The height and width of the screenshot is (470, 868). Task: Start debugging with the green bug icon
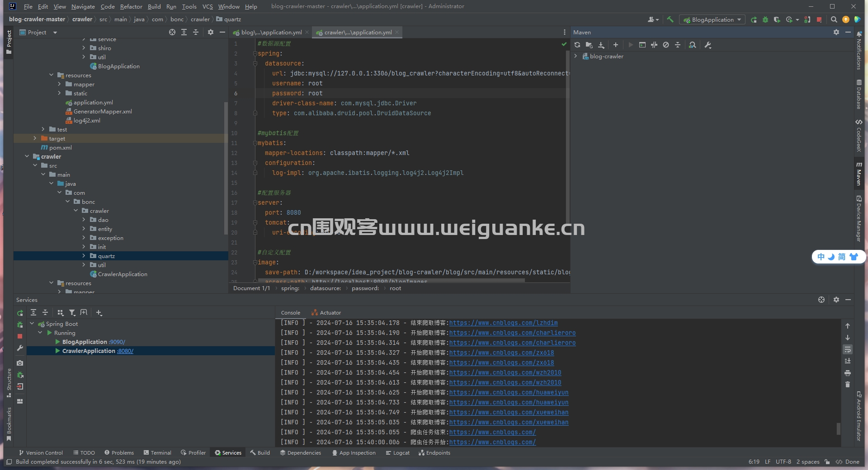pyautogui.click(x=765, y=19)
